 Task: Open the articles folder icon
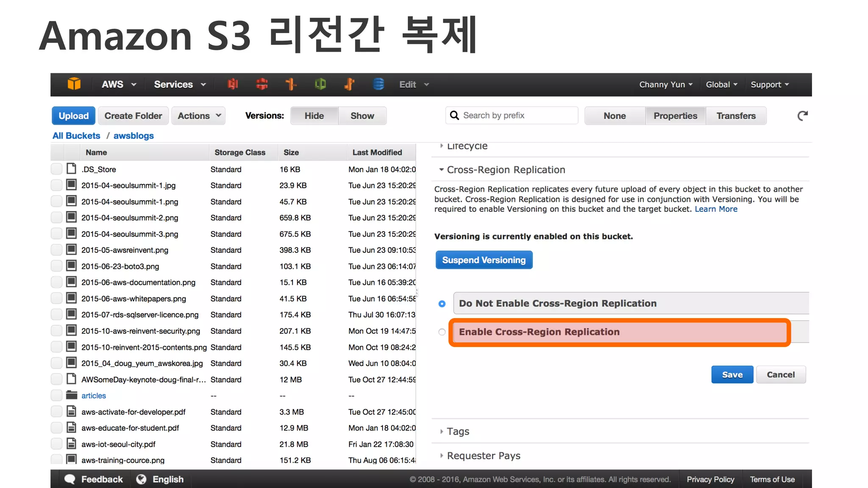pos(72,395)
